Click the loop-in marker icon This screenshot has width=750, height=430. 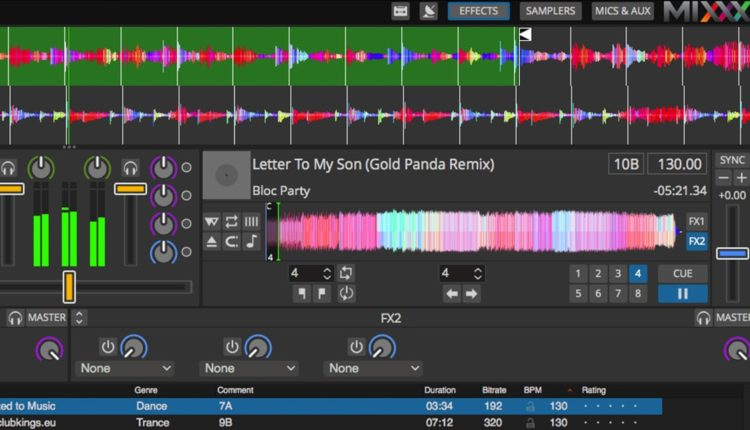coord(301,294)
